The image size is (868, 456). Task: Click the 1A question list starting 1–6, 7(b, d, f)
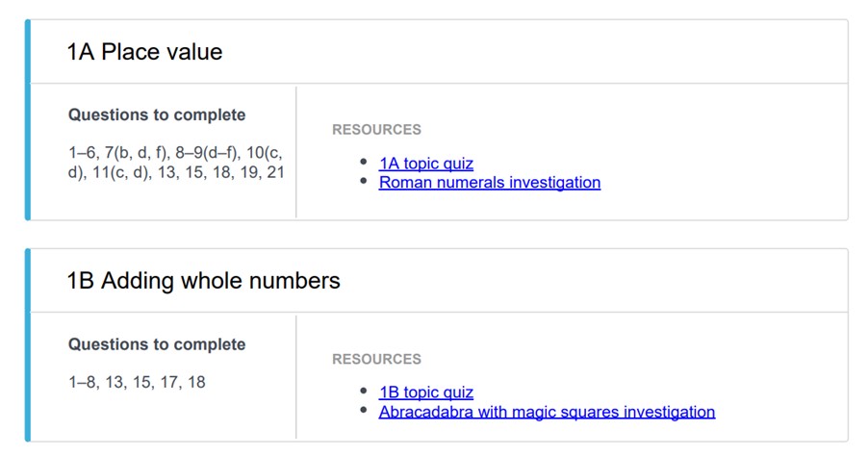(176, 163)
